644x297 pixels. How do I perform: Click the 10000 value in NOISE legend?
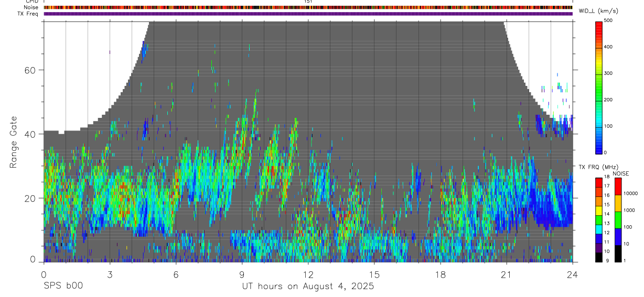[x=630, y=194]
